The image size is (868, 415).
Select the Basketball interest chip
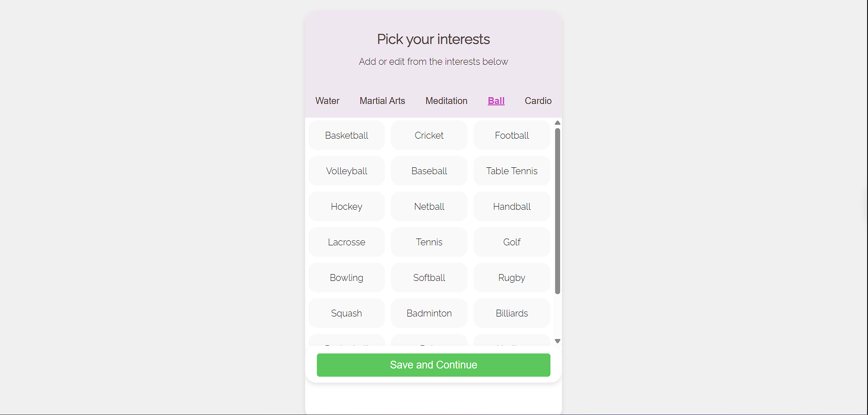[347, 135]
